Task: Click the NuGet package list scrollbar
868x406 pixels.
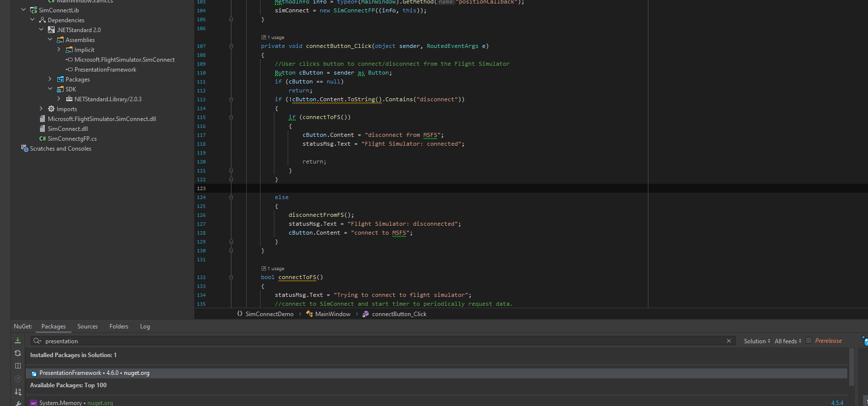Action: click(x=851, y=368)
